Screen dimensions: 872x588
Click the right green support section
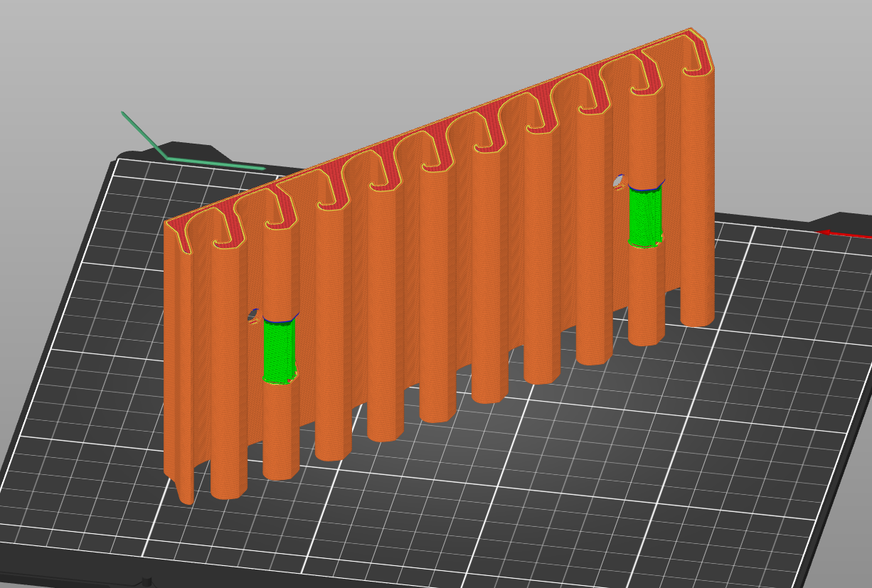[645, 217]
